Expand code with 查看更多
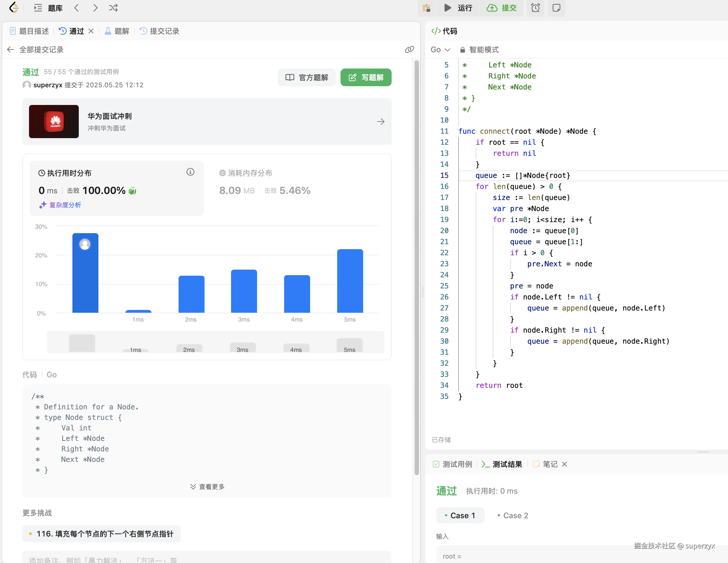Image resolution: width=728 pixels, height=563 pixels. click(207, 486)
